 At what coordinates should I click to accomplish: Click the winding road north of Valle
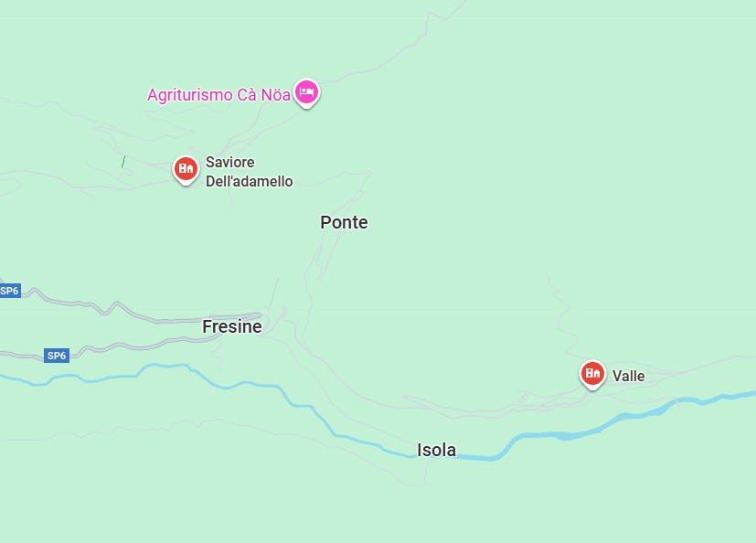pyautogui.click(x=563, y=314)
